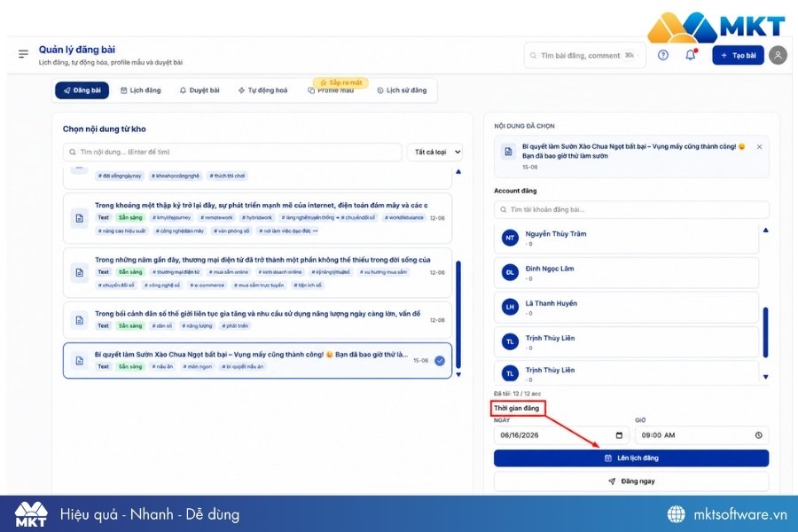Click the #kmylifejourney tag

coord(171,217)
